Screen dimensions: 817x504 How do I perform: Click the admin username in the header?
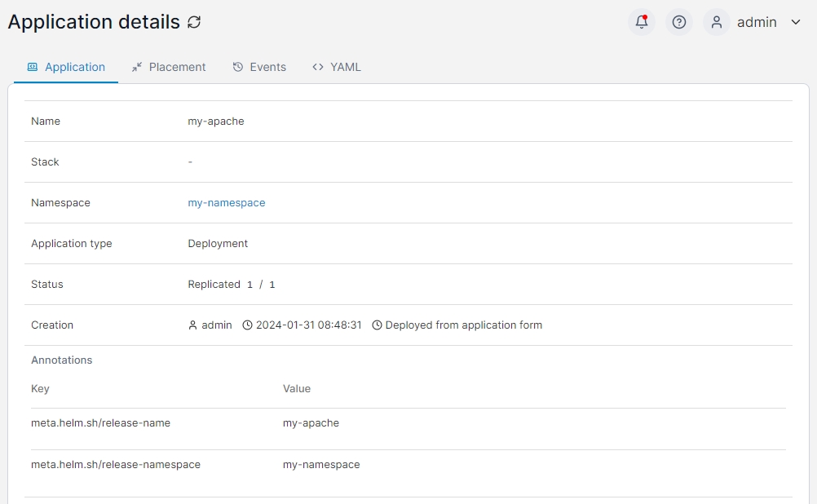coord(757,22)
